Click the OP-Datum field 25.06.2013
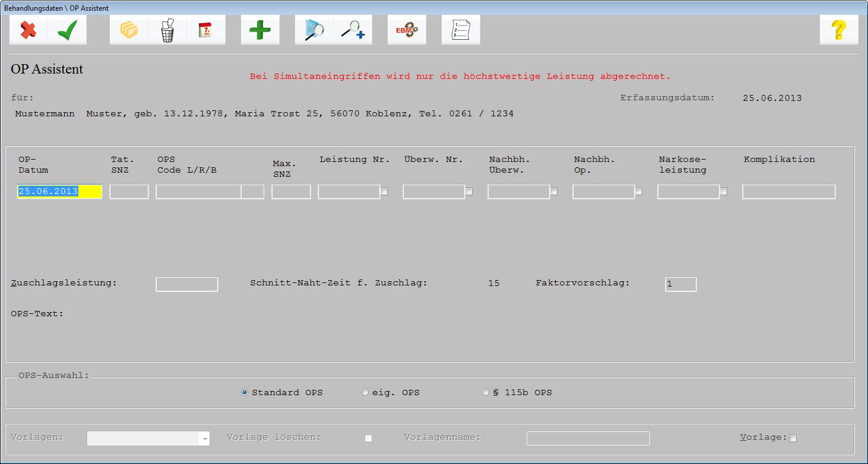The height and width of the screenshot is (464, 868). pos(59,192)
